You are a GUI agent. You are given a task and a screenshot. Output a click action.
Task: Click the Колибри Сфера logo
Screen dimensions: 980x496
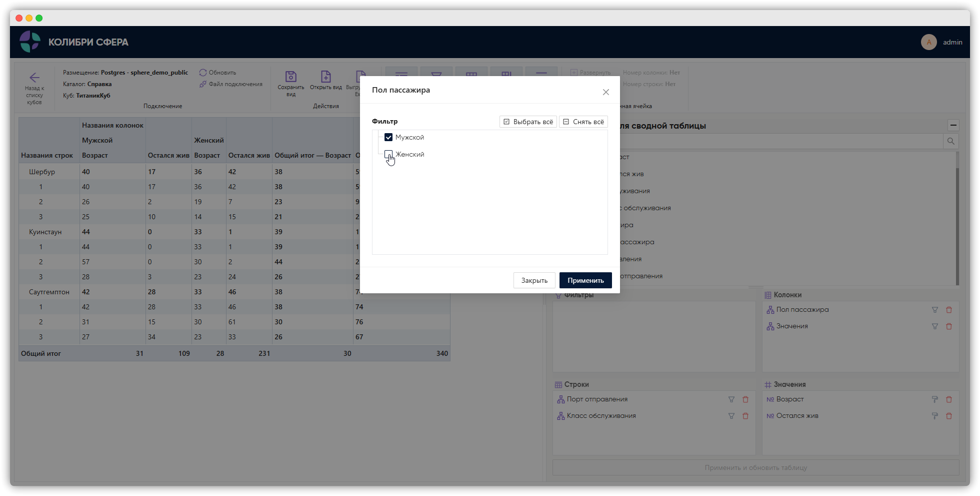(30, 42)
